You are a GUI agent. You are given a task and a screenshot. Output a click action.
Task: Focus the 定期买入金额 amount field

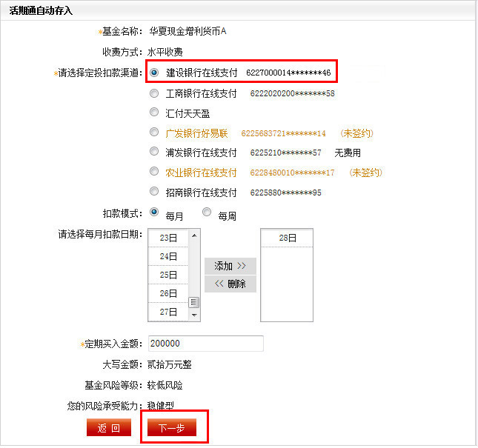206,344
